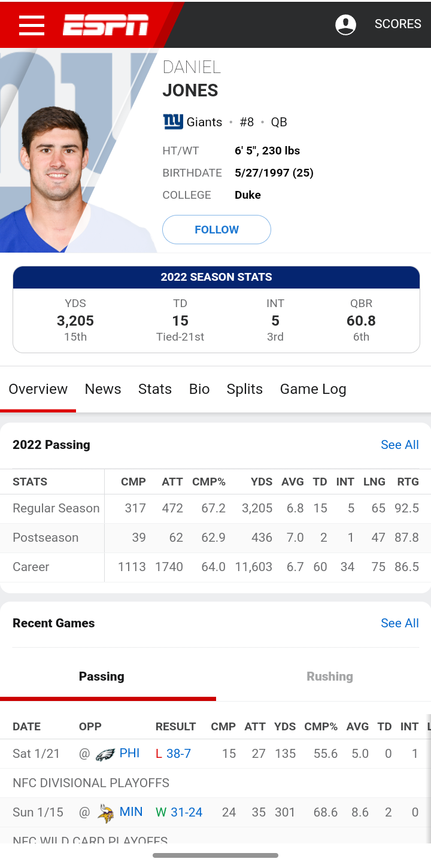Tap the Eagles logo in Recent Games
Image resolution: width=431 pixels, height=868 pixels.
coord(105,754)
